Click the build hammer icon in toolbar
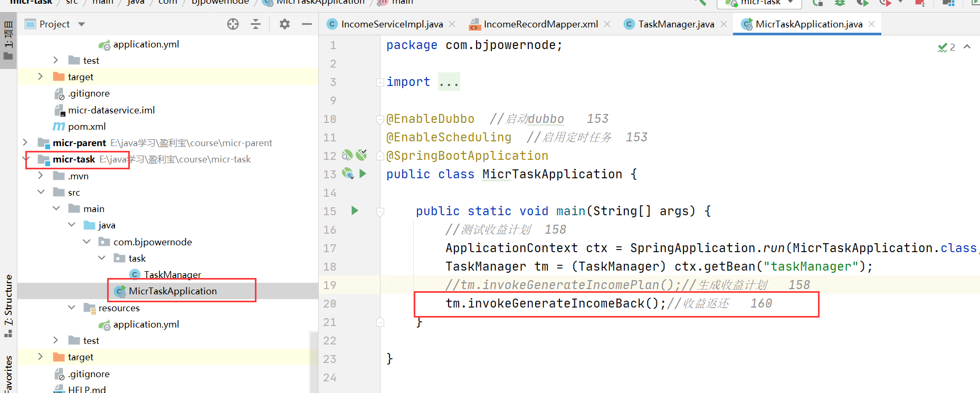The height and width of the screenshot is (393, 980). [701, 3]
